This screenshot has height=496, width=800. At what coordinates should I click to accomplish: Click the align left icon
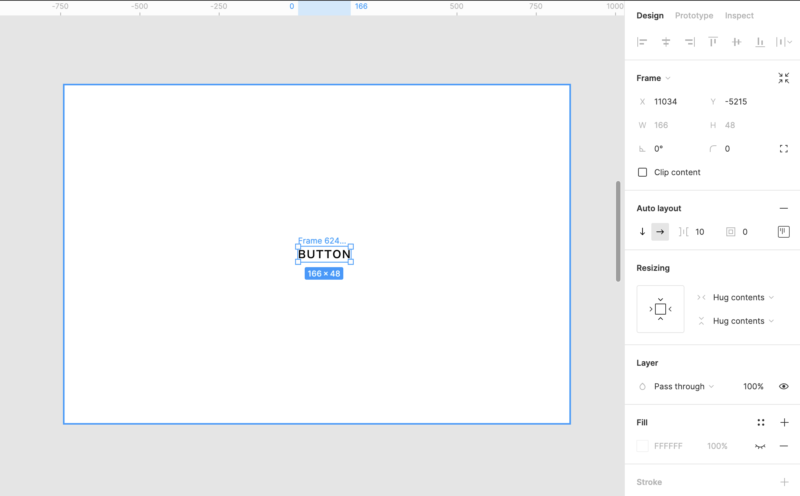(x=642, y=42)
